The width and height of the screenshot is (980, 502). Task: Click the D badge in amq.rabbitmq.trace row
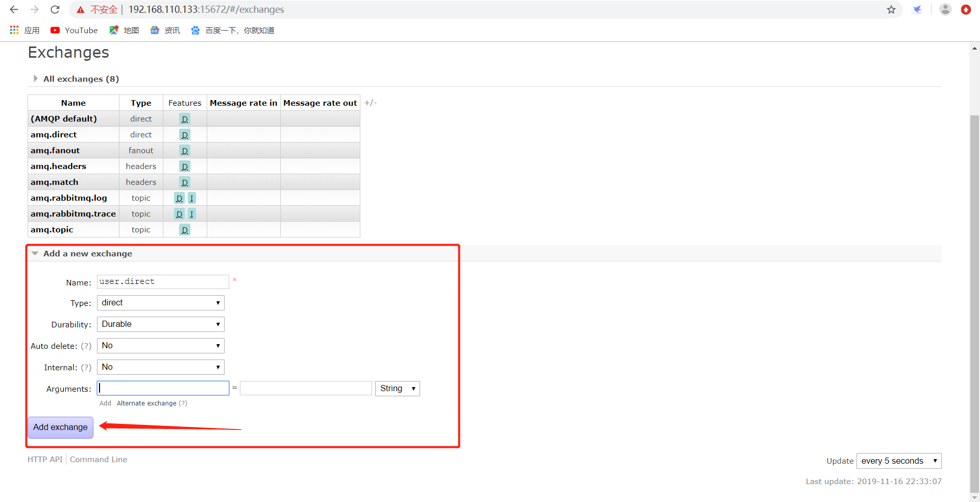click(x=179, y=214)
